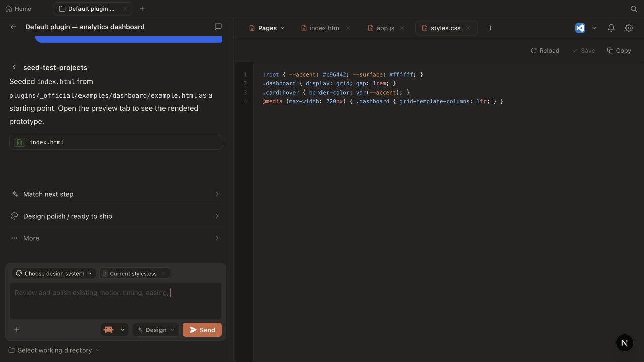This screenshot has height=362, width=644.
Task: Click line number 4 in the gutter
Action: pyautogui.click(x=245, y=101)
